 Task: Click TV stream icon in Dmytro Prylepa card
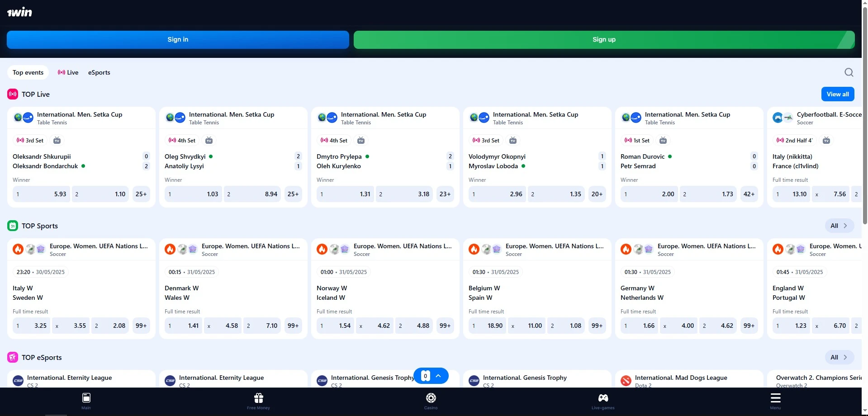(x=361, y=141)
